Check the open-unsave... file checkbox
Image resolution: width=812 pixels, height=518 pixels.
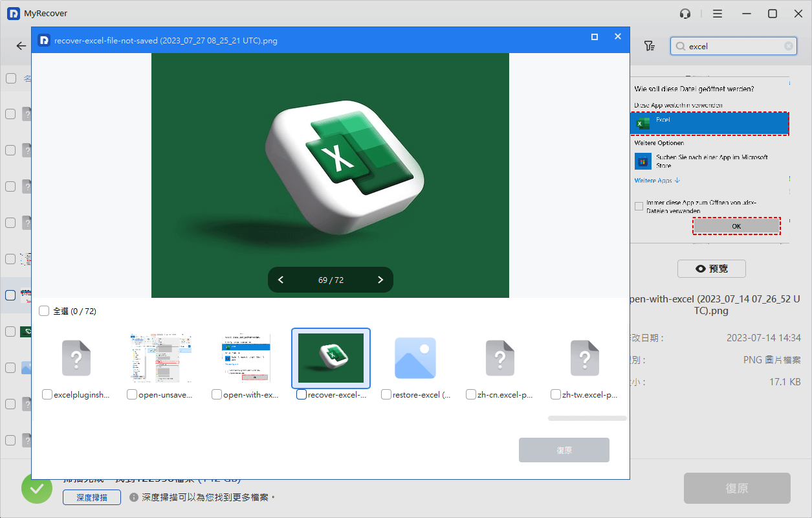pyautogui.click(x=132, y=394)
